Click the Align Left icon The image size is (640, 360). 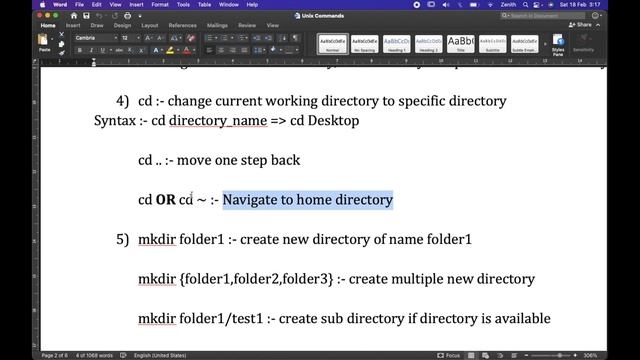pos(209,50)
